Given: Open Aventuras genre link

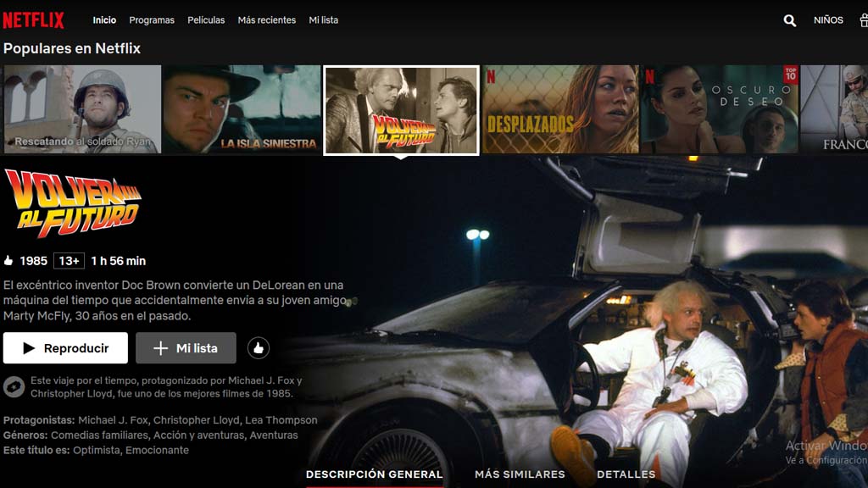Looking at the screenshot, I should click(274, 435).
